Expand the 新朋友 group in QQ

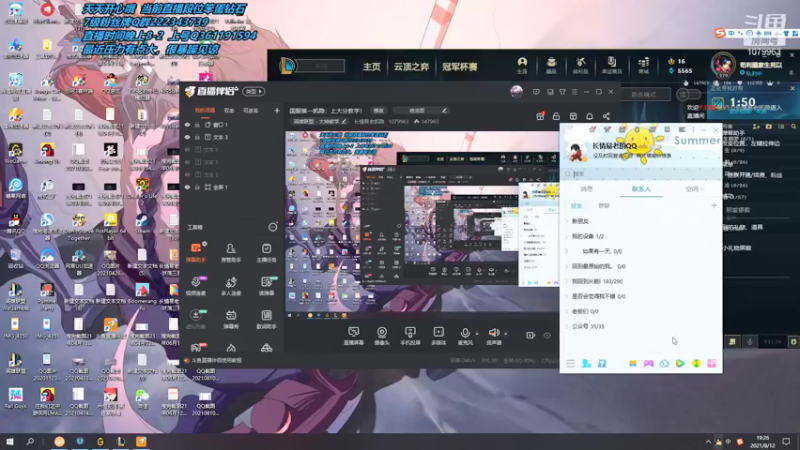(x=566, y=221)
